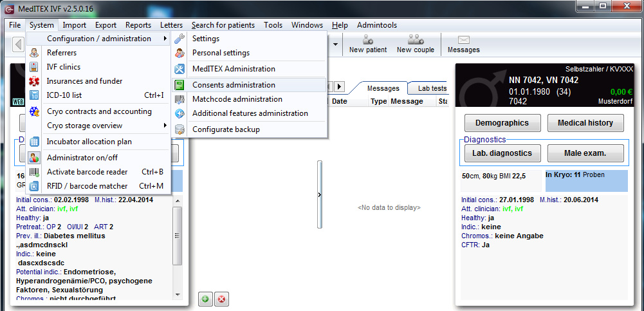The height and width of the screenshot is (311, 644).
Task: Click the Matchcode administration barcode icon
Action: pos(180,99)
